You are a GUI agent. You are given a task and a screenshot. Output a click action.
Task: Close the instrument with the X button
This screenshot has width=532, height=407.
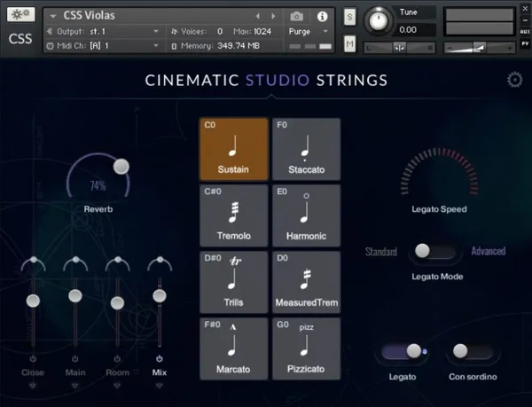tap(525, 8)
